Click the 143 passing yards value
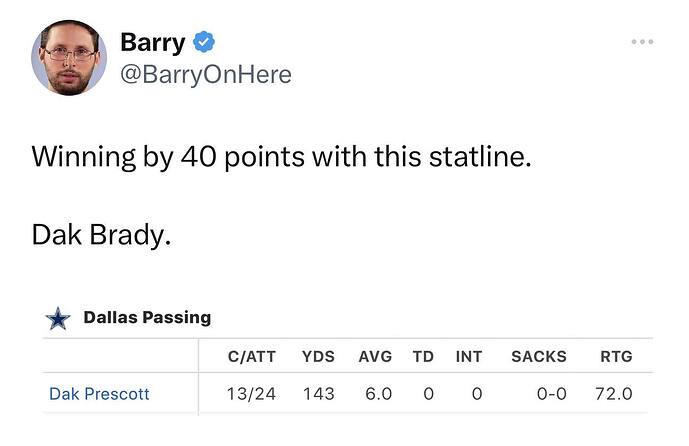This screenshot has height=446, width=689. tap(318, 394)
